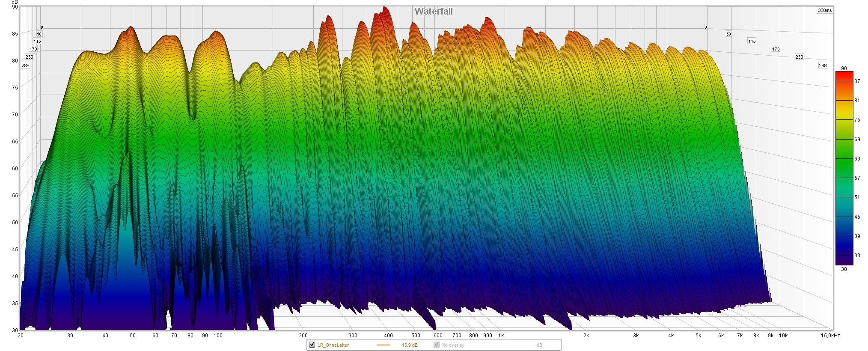This screenshot has height=351, width=868.
Task: Click the 0 time marker on right side
Action: (706, 27)
